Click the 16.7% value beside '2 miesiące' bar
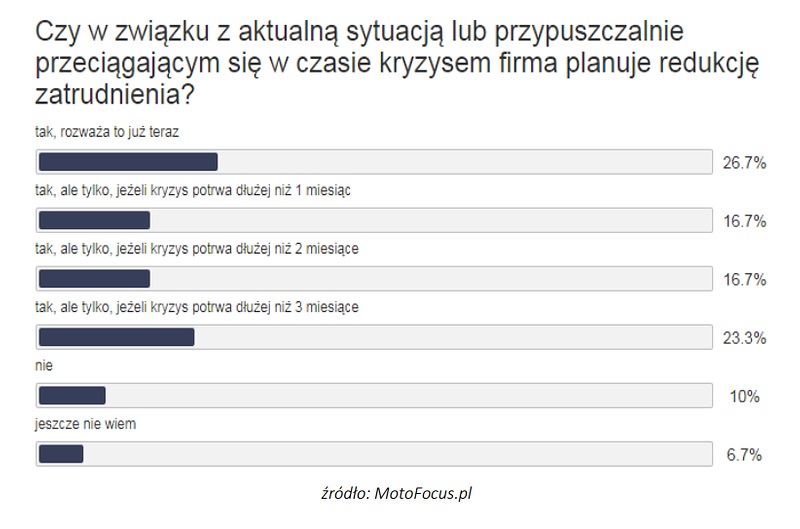800x529 pixels. [744, 280]
